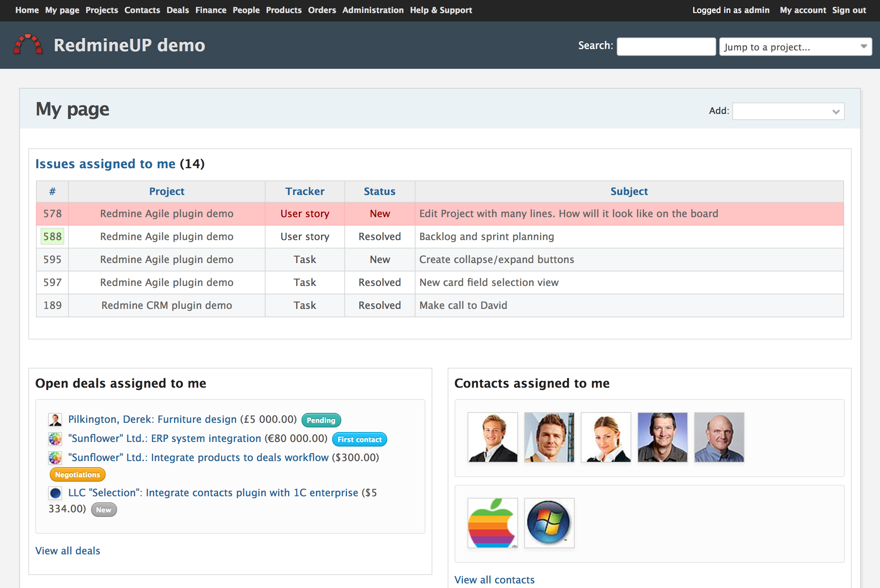This screenshot has width=880, height=588.
Task: Focus the Search input field
Action: (666, 47)
